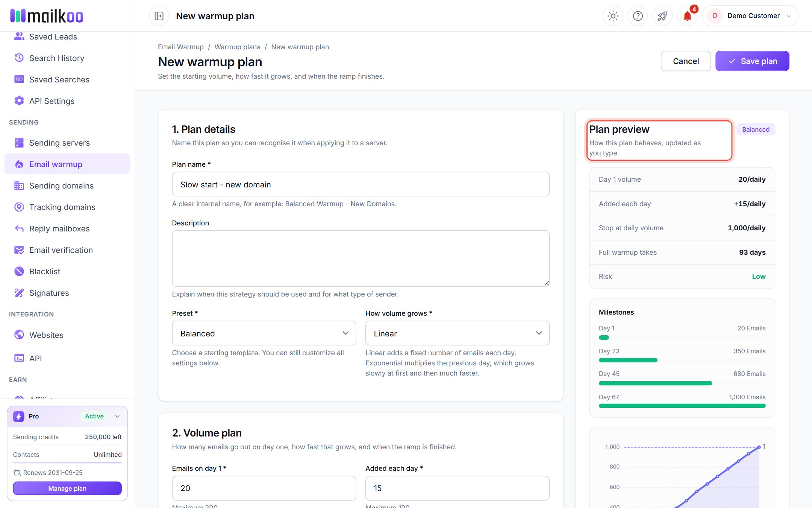Click the Added each day field
Screen dimensions: 812x508
(458, 488)
